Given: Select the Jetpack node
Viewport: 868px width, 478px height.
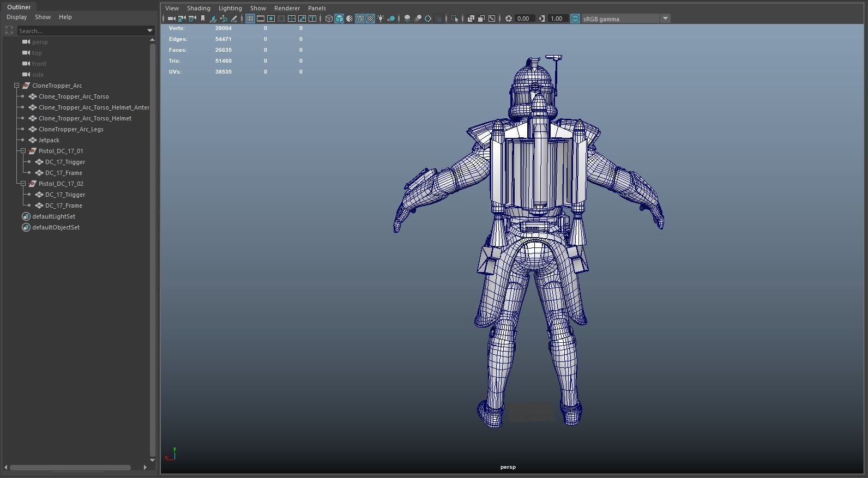Looking at the screenshot, I should (49, 140).
